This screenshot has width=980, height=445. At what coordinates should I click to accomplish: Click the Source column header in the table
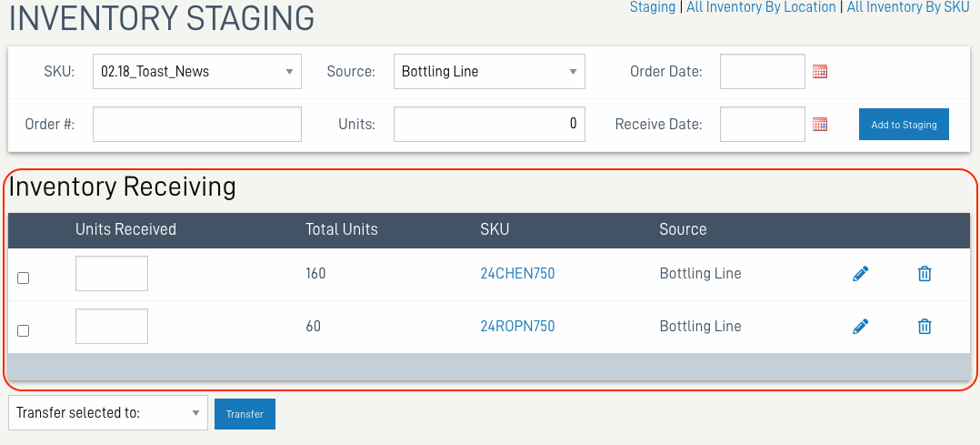click(x=683, y=229)
